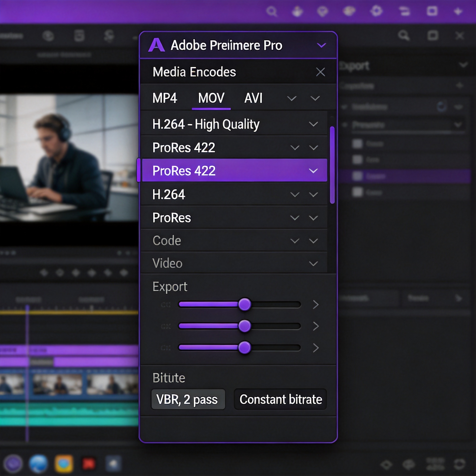Click the bottom Export slider handle
The height and width of the screenshot is (476, 476).
point(245,347)
